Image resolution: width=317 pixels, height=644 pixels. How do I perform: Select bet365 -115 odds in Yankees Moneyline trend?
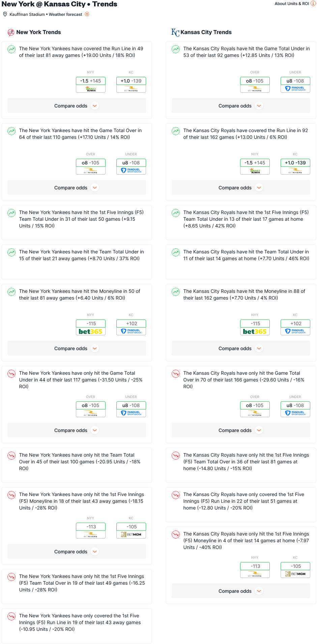(91, 327)
